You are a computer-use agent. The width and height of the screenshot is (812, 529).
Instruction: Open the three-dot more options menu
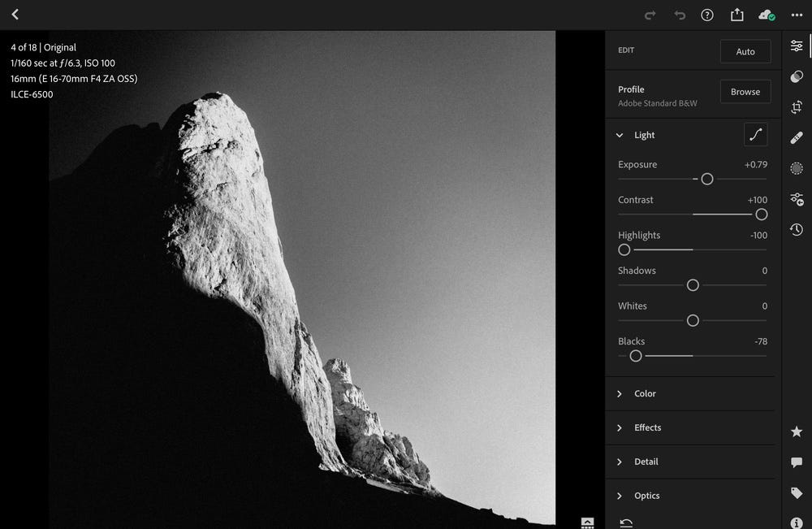pos(797,15)
